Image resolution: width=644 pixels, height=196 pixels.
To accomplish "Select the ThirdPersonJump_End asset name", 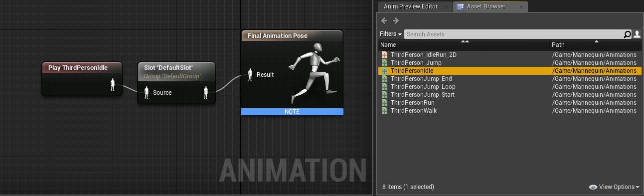I will coord(422,79).
